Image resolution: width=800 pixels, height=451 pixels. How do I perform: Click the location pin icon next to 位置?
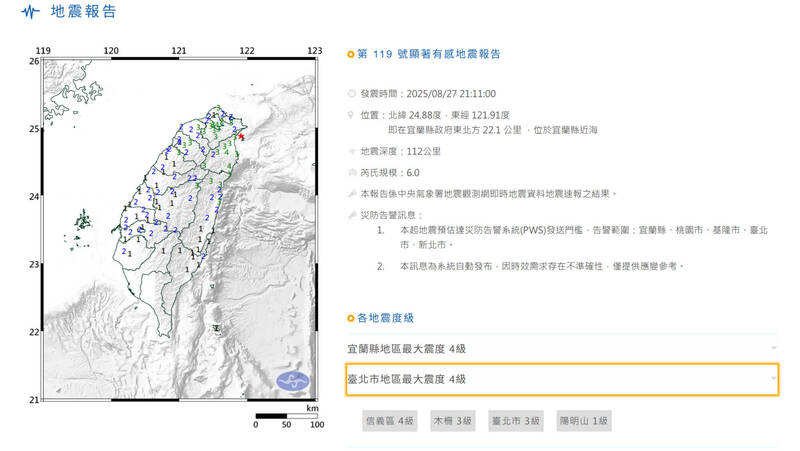tap(351, 115)
